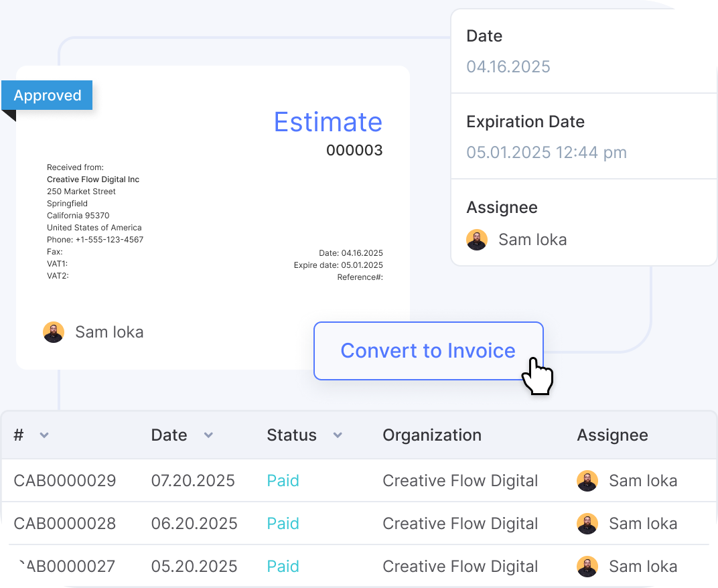The image size is (718, 588).
Task: Click Sam Ioka avatar on the estimate card
Action: (x=54, y=332)
